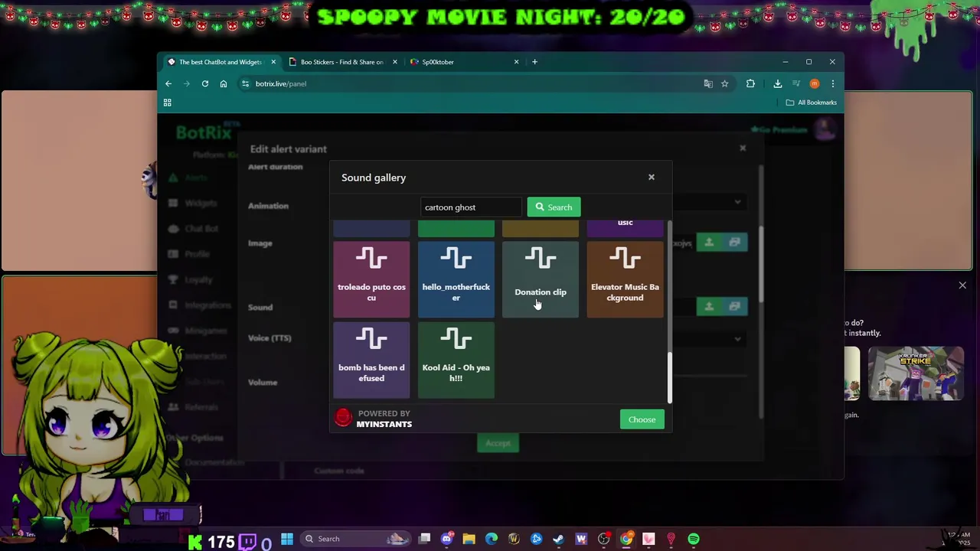980x551 pixels.
Task: Launch Microsoft Edge from the taskbar
Action: point(491,539)
